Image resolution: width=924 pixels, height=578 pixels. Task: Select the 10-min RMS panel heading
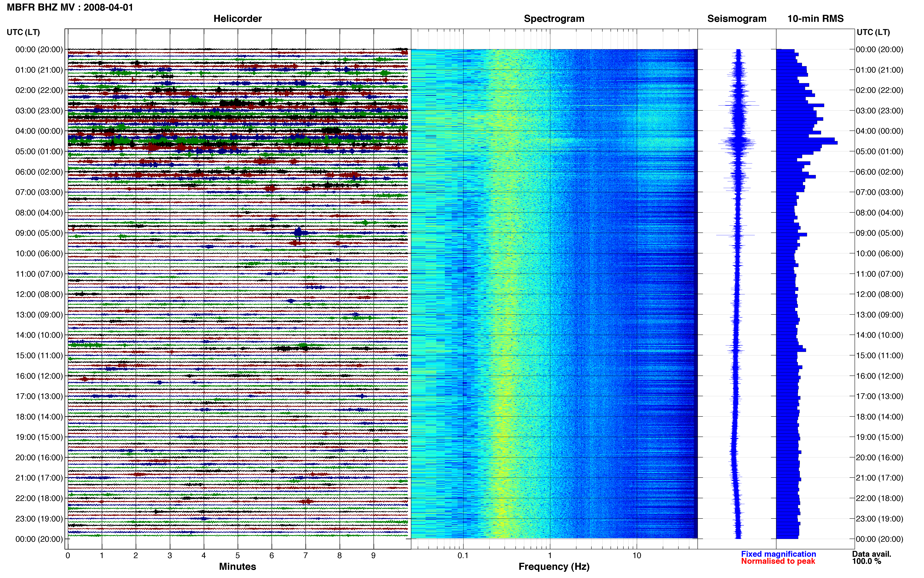816,19
